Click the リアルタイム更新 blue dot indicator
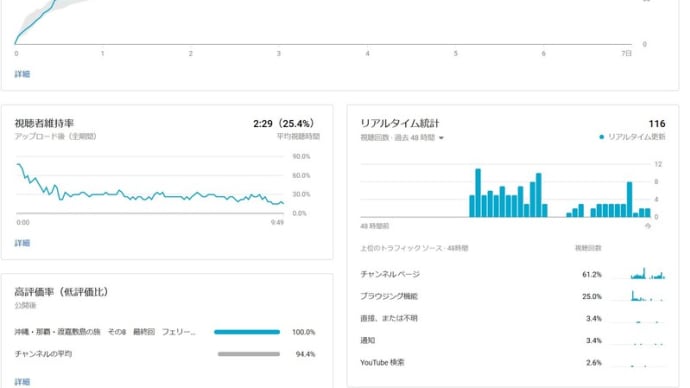The width and height of the screenshot is (690, 388). (x=602, y=137)
